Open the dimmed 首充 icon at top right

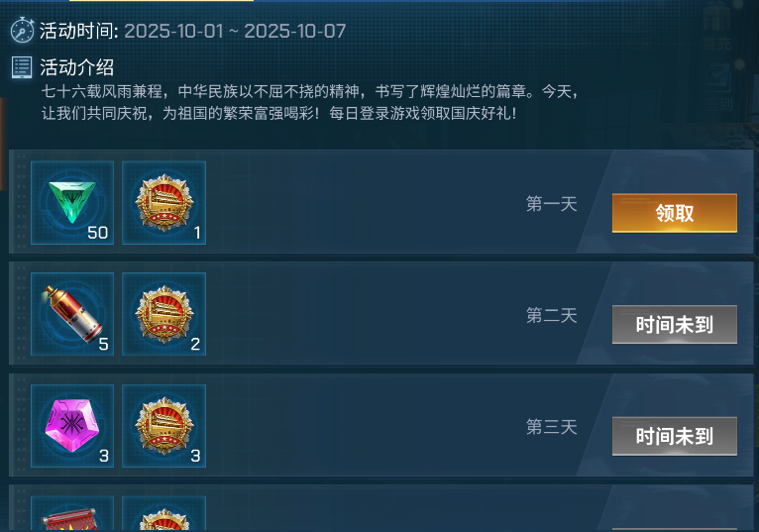716,29
